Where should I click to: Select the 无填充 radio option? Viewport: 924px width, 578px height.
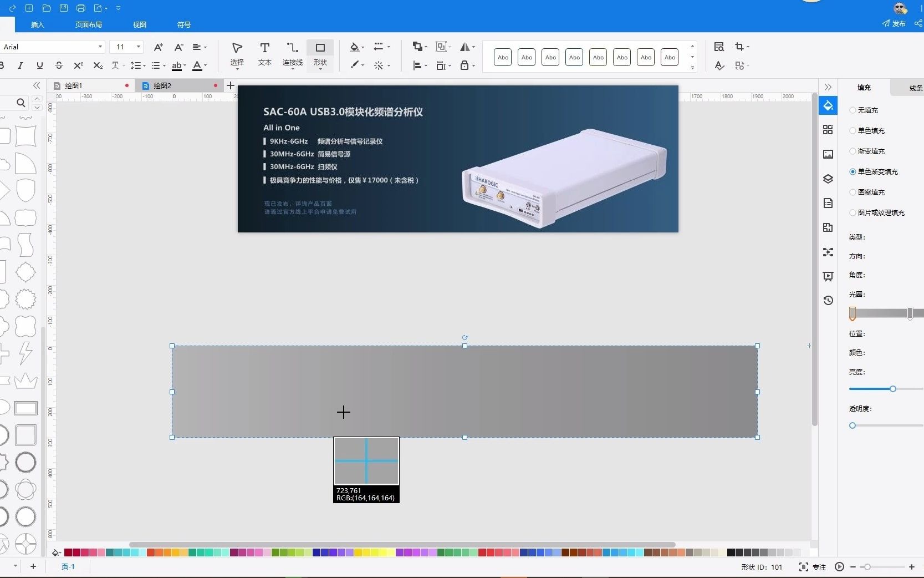(x=852, y=110)
